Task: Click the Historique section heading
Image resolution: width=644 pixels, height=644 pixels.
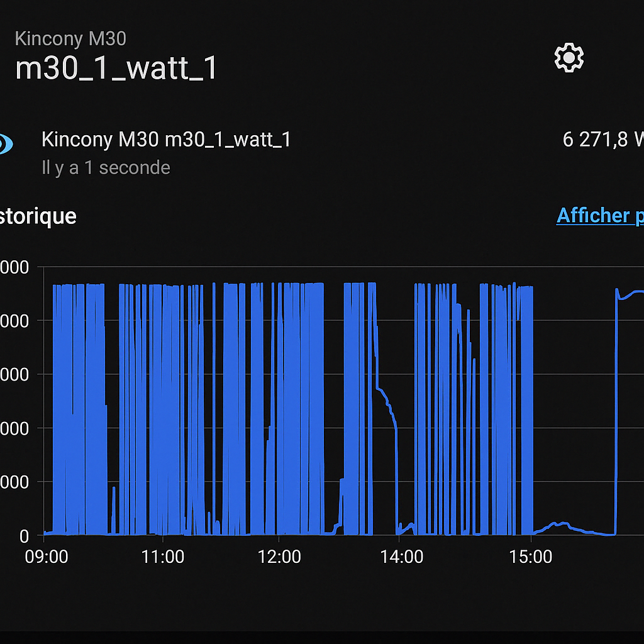Action: point(38,216)
